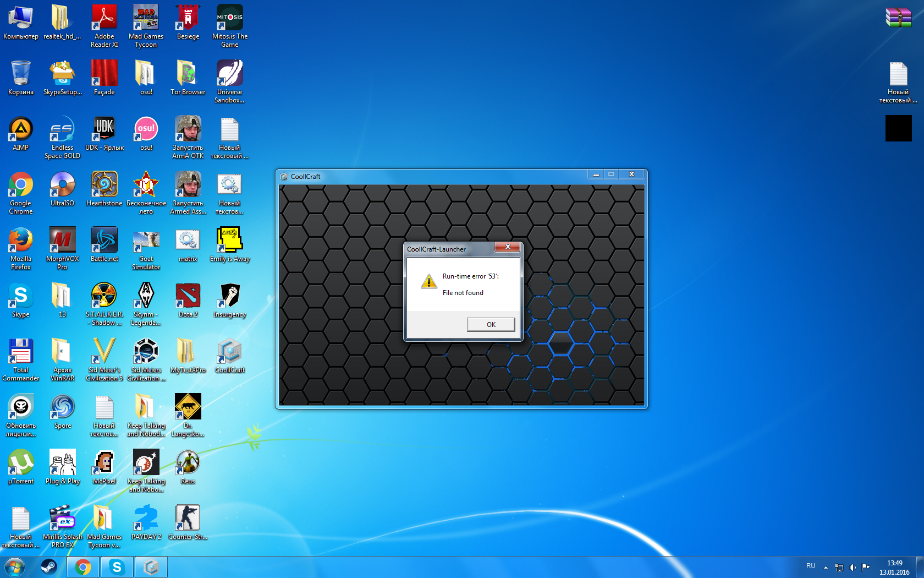Open the clock showing 13:49
The width and height of the screenshot is (924, 578).
894,568
